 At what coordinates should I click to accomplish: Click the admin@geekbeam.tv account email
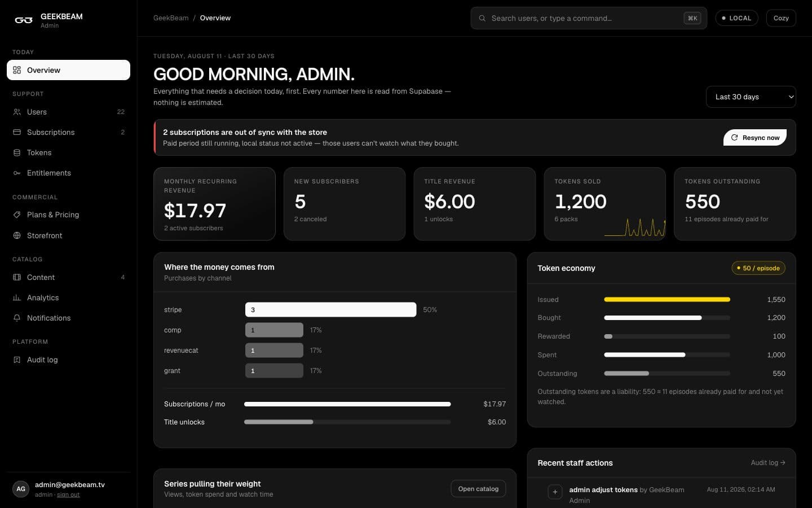[70, 485]
